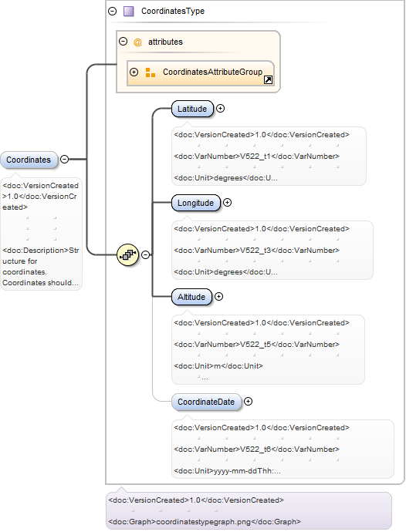Select the Longitude element
Viewport: 406px width, 532px height.
(196, 203)
